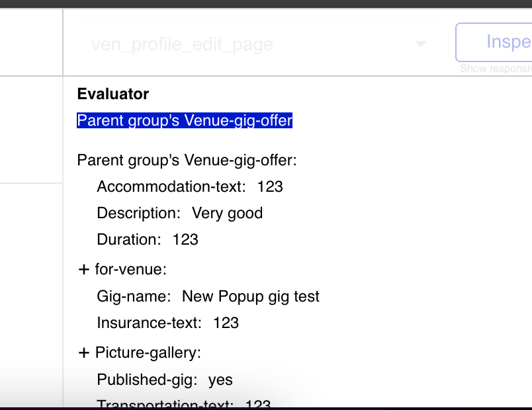Screen dimensions: 532x410
Task: Click the Duration value 123
Action: (185, 239)
